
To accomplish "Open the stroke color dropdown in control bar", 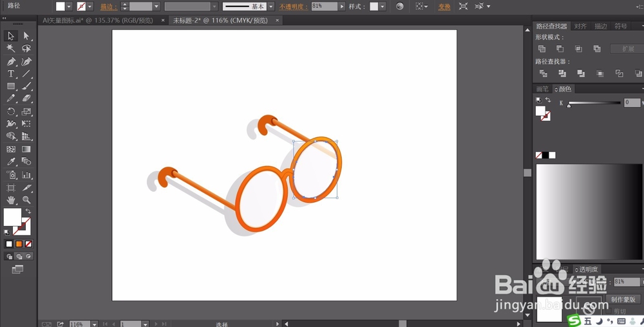I will (x=90, y=6).
